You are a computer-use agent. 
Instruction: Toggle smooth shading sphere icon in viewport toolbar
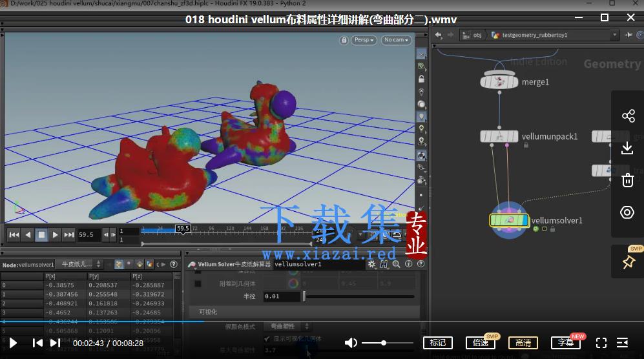[421, 104]
